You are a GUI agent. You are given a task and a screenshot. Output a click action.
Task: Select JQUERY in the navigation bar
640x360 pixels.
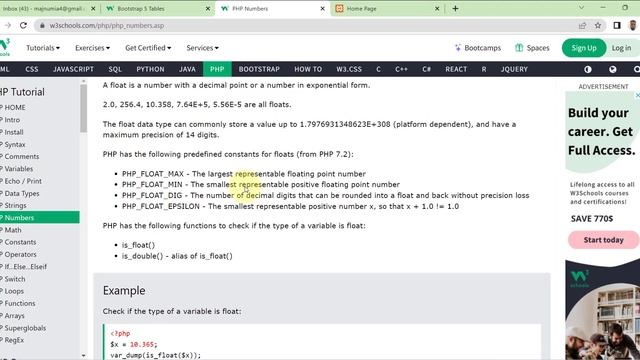click(x=514, y=69)
